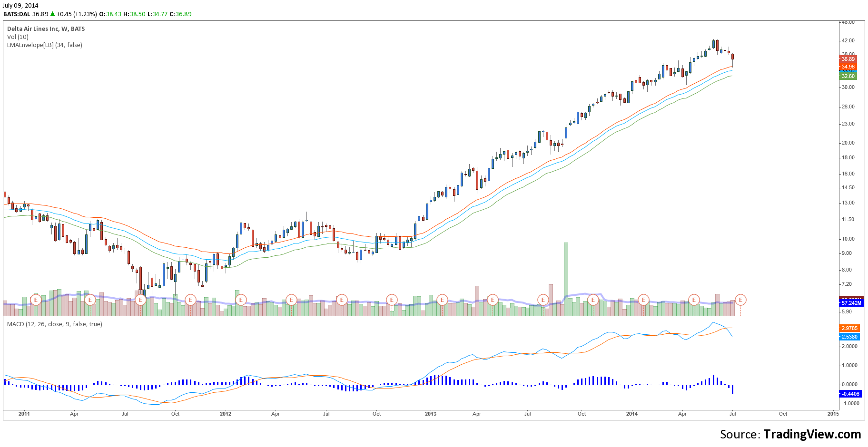Image resolution: width=868 pixels, height=447 pixels.
Task: Click the 2011 label on time axis
Action: [x=24, y=414]
